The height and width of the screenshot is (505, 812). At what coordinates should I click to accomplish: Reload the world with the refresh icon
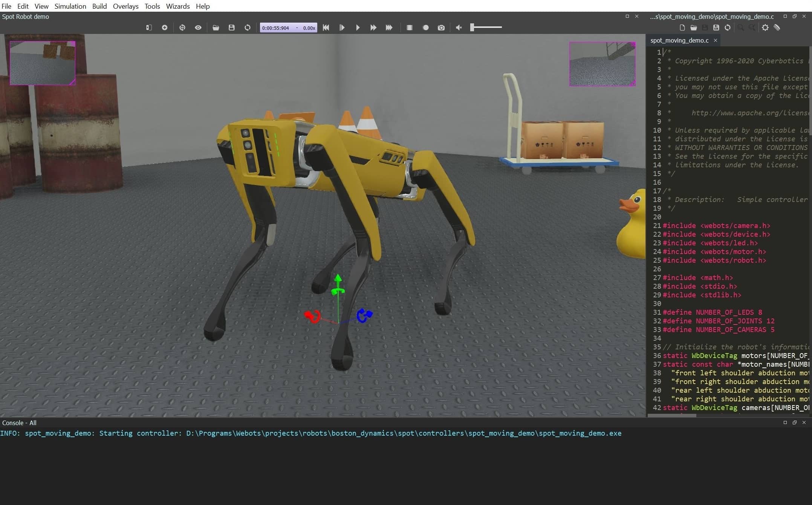click(x=248, y=28)
